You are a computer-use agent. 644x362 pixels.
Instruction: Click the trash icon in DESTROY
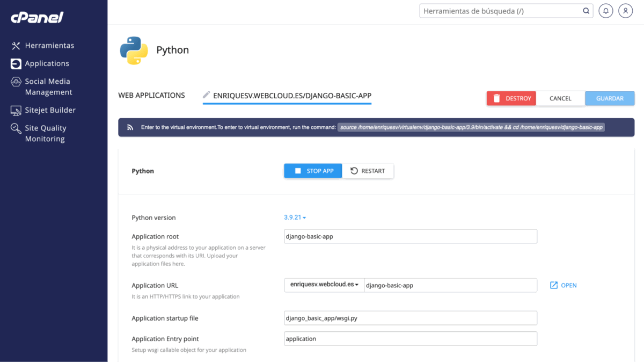[x=497, y=98]
